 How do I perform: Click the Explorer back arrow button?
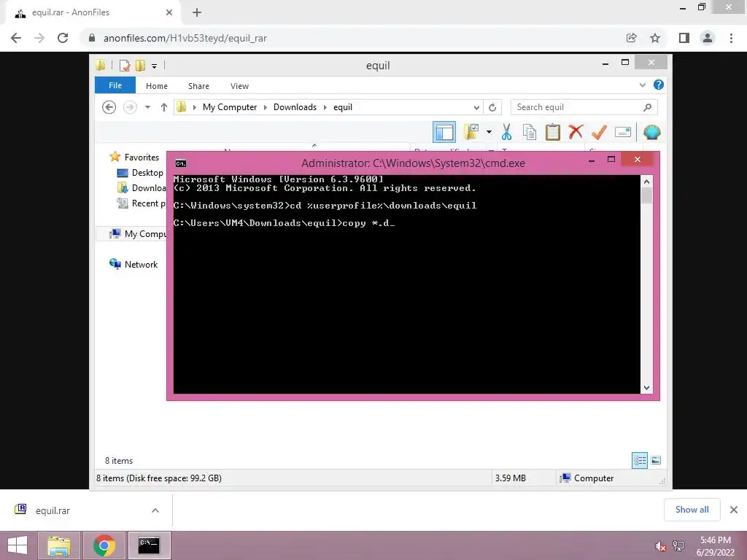point(109,107)
